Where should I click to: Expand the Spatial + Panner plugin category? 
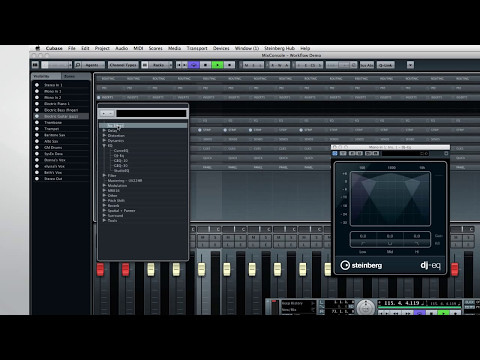104,210
